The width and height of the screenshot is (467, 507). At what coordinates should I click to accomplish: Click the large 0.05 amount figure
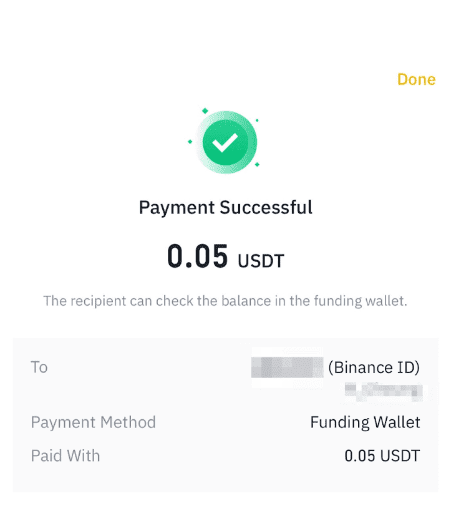(x=197, y=256)
